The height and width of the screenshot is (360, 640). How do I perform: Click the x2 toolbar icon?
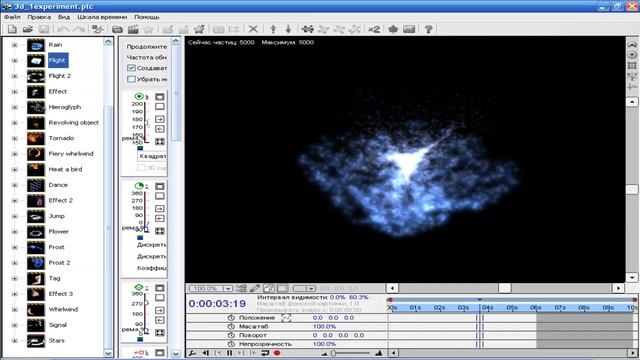point(374,29)
